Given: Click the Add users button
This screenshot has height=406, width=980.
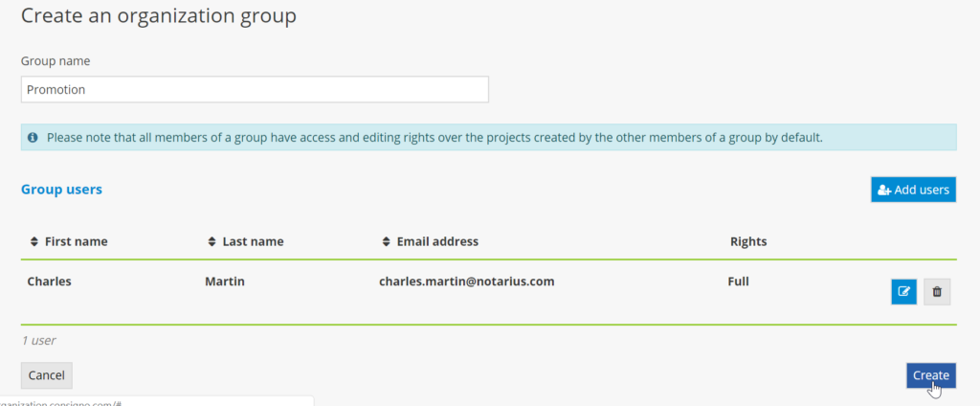Looking at the screenshot, I should pyautogui.click(x=913, y=190).
